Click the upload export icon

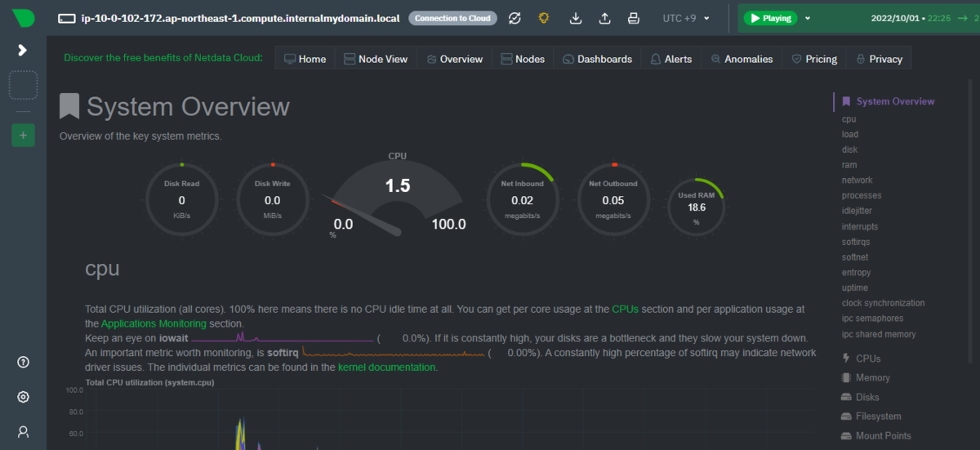point(604,18)
